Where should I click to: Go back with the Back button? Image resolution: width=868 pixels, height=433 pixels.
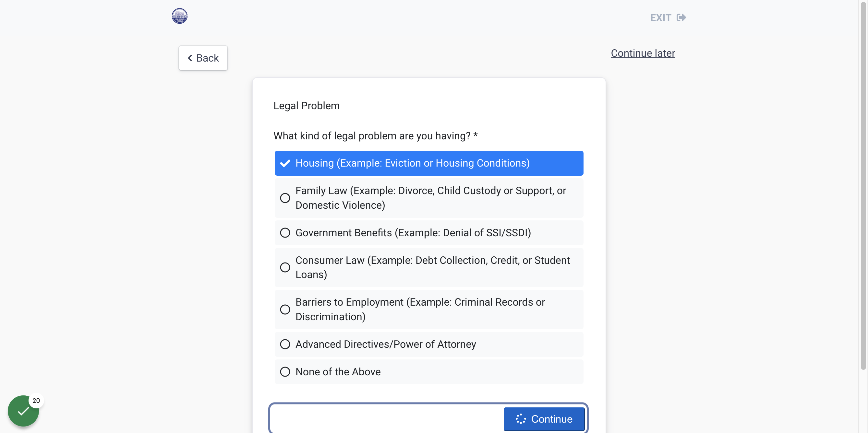tap(203, 58)
